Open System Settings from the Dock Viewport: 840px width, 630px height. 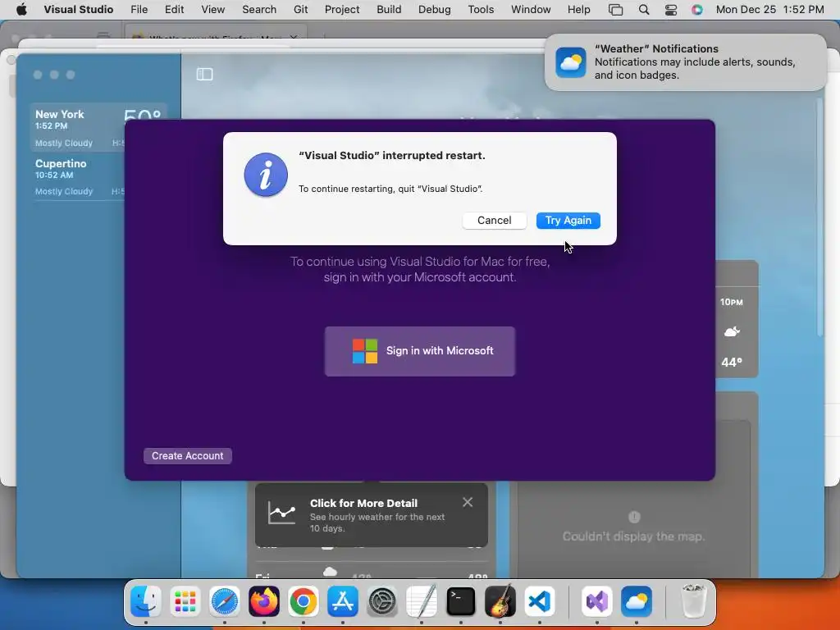point(382,601)
